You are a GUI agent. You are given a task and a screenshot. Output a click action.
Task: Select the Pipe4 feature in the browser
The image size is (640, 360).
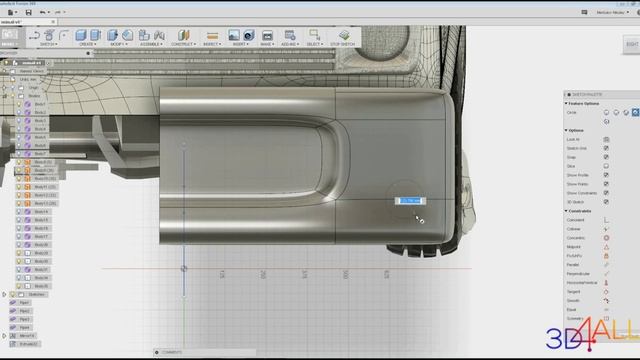[24, 327]
